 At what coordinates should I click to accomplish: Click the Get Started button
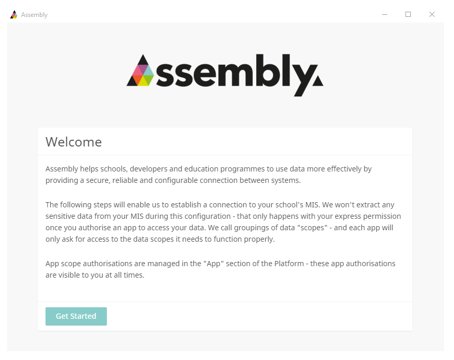[76, 316]
